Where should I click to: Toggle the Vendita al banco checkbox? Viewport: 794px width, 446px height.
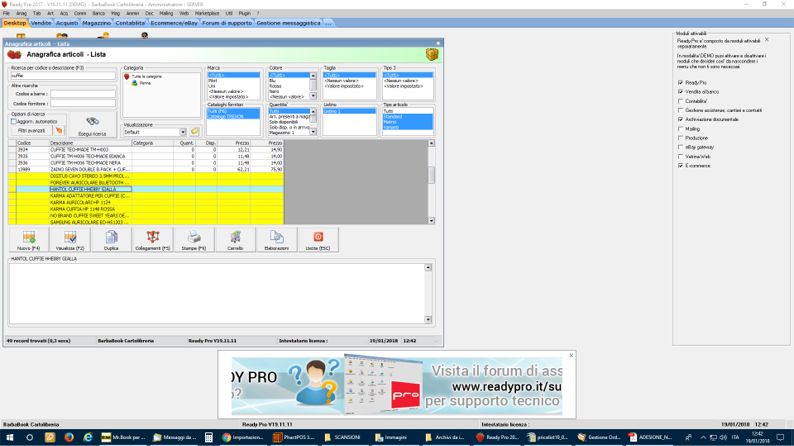pos(681,92)
